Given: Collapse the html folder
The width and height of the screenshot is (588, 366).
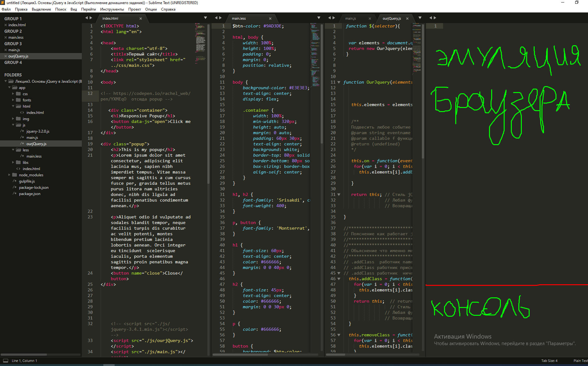Looking at the screenshot, I should click(13, 106).
